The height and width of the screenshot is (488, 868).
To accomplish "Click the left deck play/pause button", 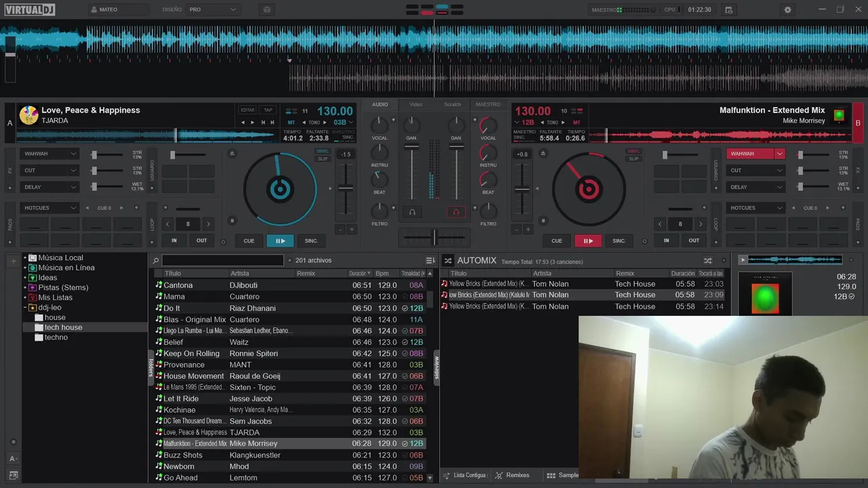I will (280, 241).
